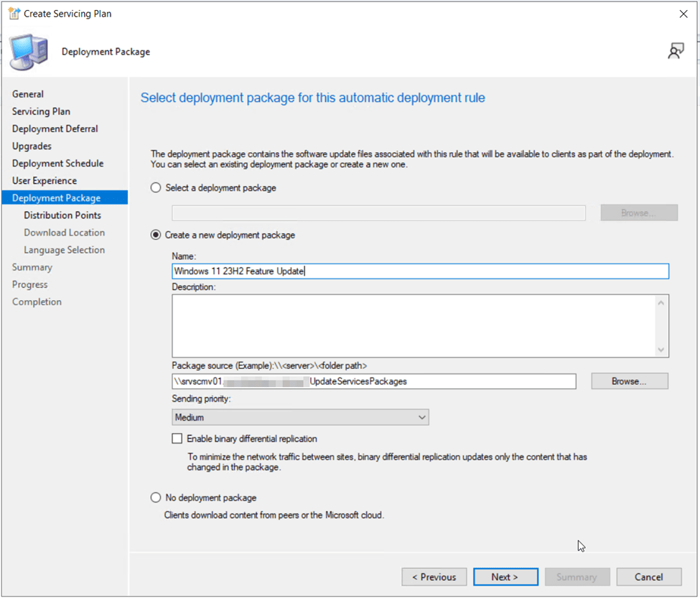Navigate to Deployment Deferral step
This screenshot has width=700, height=598.
click(x=55, y=129)
